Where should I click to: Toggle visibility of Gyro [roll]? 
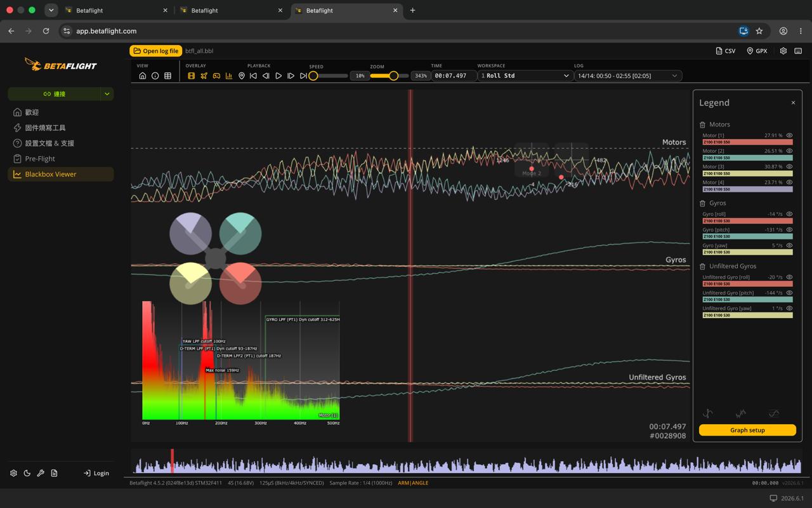pos(790,214)
